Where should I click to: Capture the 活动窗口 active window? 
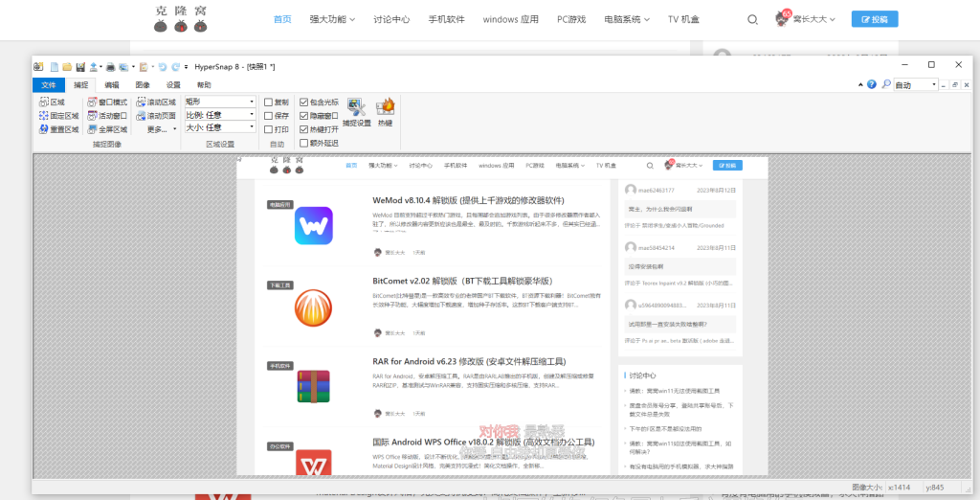107,116
